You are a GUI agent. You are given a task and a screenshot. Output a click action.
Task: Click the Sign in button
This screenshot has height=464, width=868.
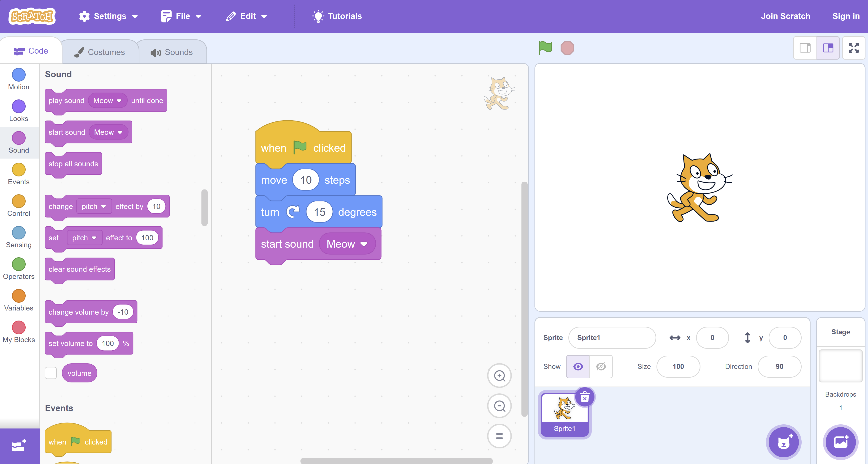tap(846, 16)
